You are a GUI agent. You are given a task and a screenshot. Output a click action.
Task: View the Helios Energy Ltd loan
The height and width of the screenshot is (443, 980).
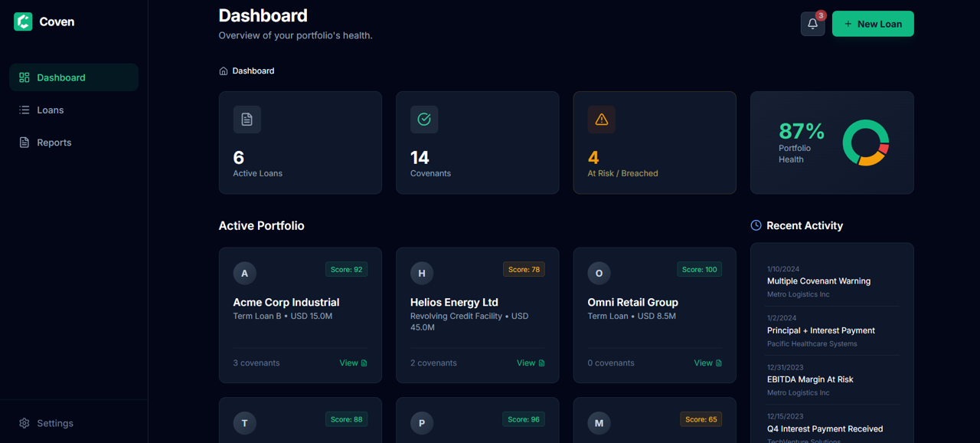click(531, 363)
